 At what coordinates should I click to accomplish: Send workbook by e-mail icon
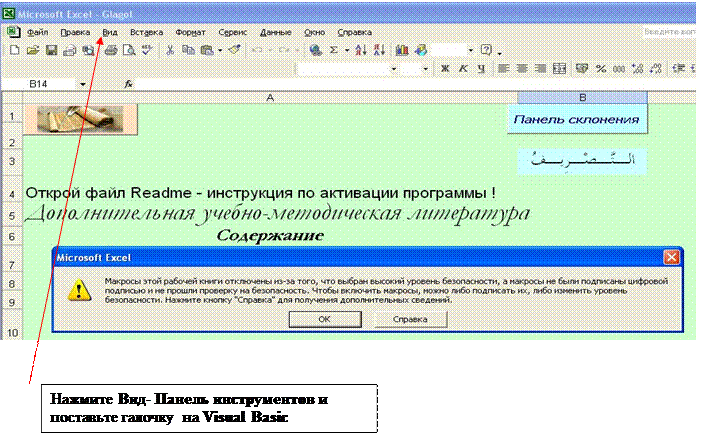70,50
